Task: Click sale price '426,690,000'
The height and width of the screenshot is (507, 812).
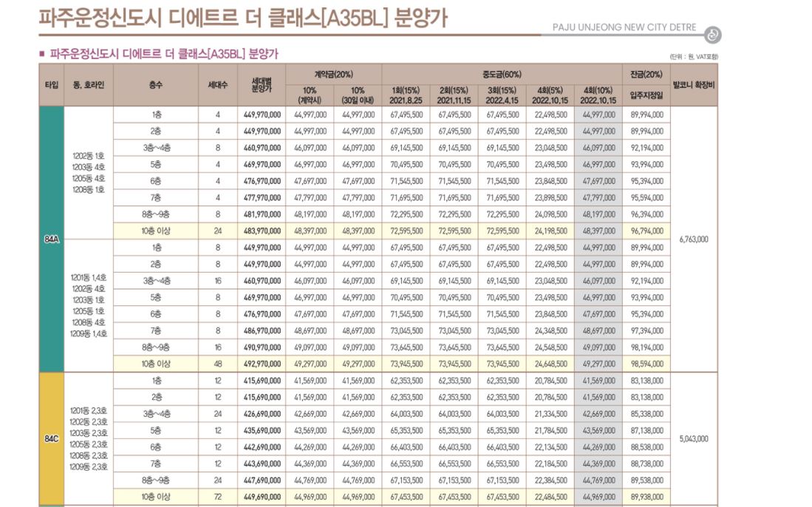Action: pos(262,414)
